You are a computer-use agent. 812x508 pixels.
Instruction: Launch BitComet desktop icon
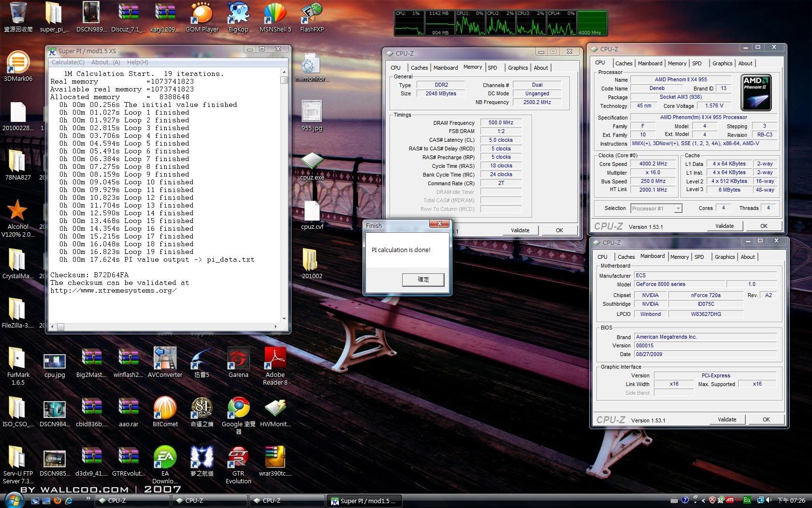(165, 412)
